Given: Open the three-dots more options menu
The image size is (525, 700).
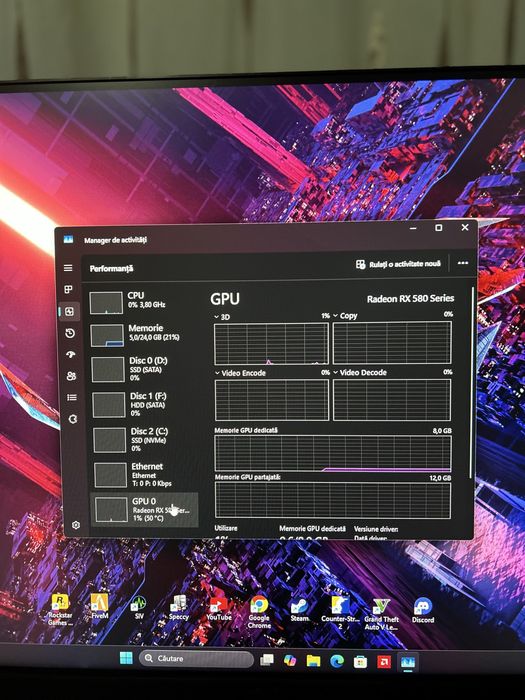Looking at the screenshot, I should 463,263.
